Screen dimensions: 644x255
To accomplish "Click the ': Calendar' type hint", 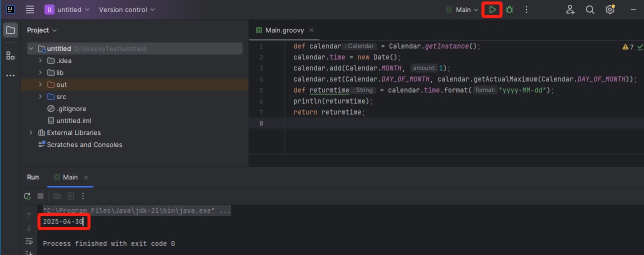I will (x=360, y=46).
